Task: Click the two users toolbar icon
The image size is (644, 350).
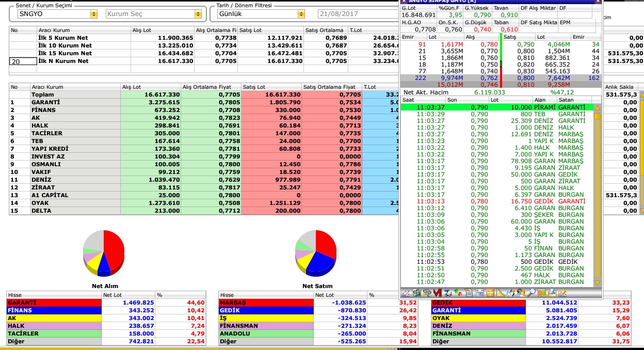Action: click(521, 293)
